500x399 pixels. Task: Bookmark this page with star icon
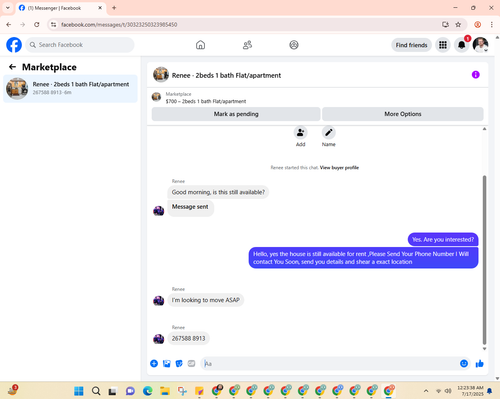[x=458, y=24]
